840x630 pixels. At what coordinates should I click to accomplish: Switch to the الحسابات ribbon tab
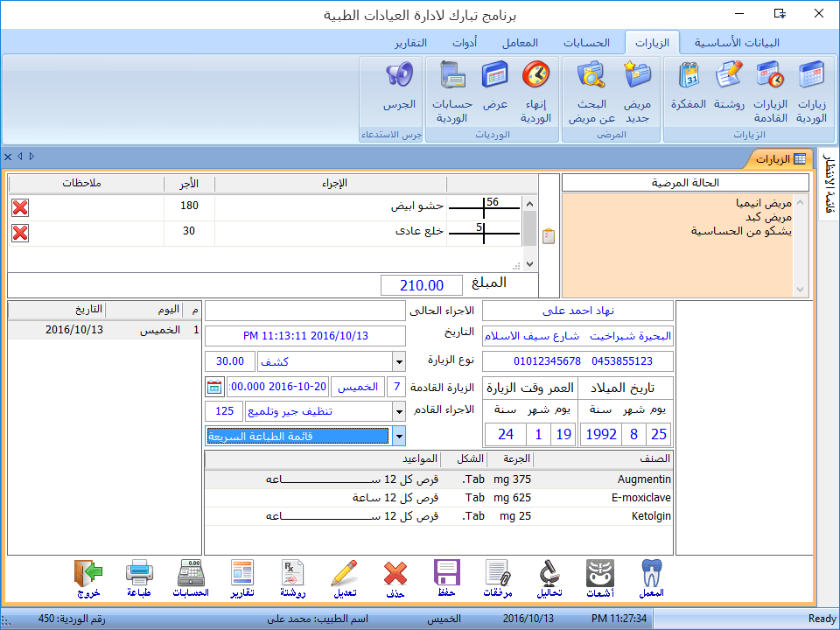point(586,43)
